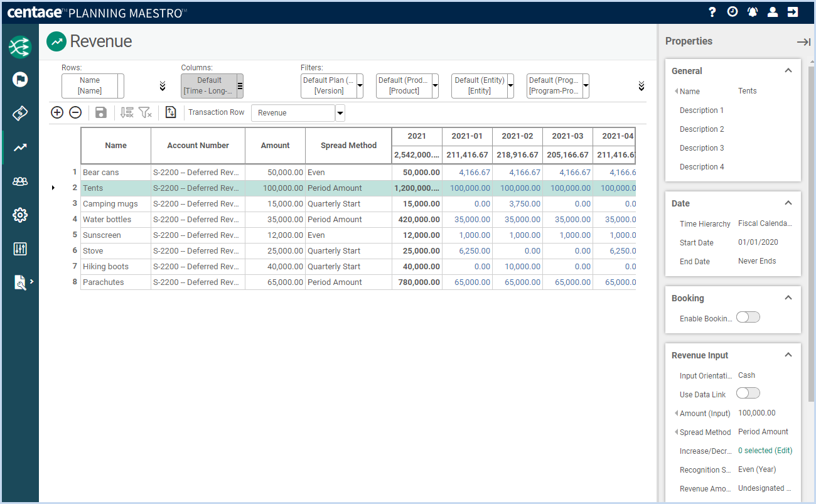This screenshot has width=816, height=504.
Task: Collapse the Revenue Input section
Action: (788, 355)
